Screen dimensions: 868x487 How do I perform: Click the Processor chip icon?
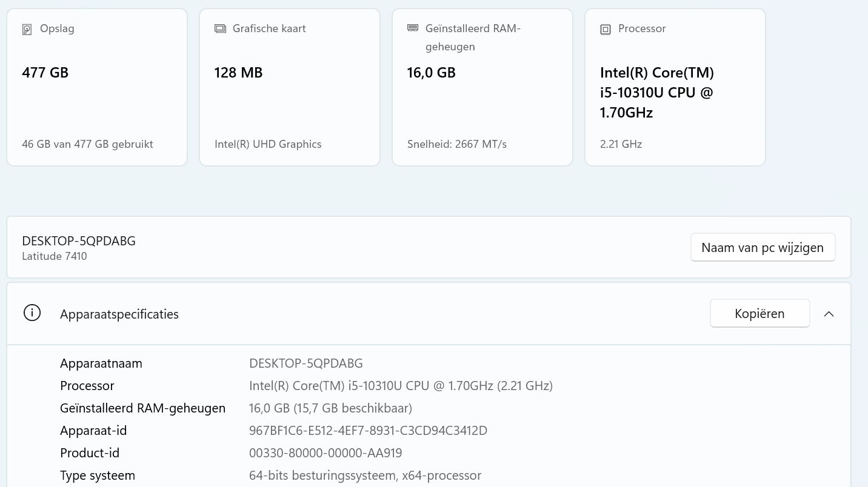[606, 29]
